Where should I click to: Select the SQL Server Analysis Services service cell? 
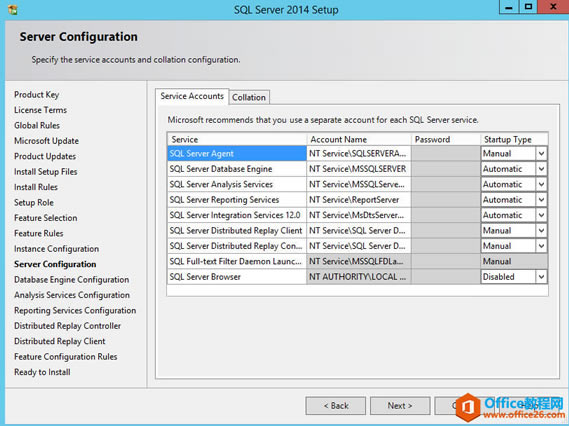pos(237,184)
